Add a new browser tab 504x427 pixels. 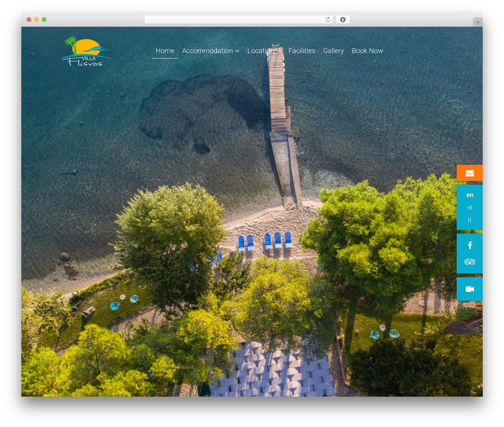point(478,22)
